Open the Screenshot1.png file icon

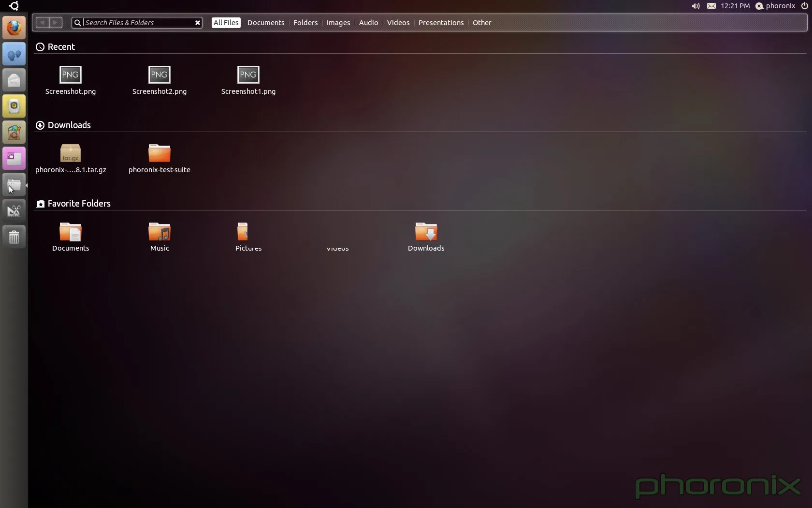248,75
